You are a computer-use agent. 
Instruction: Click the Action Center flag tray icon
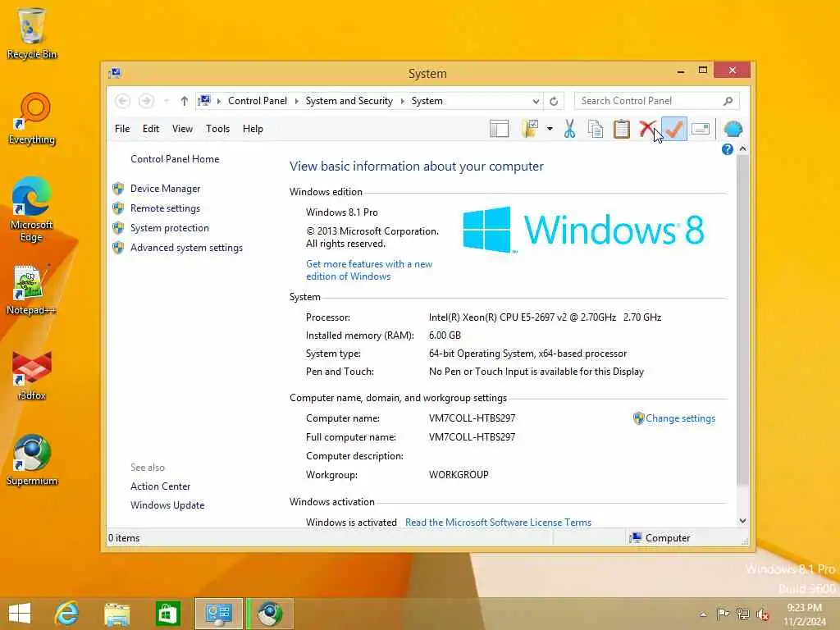click(723, 614)
